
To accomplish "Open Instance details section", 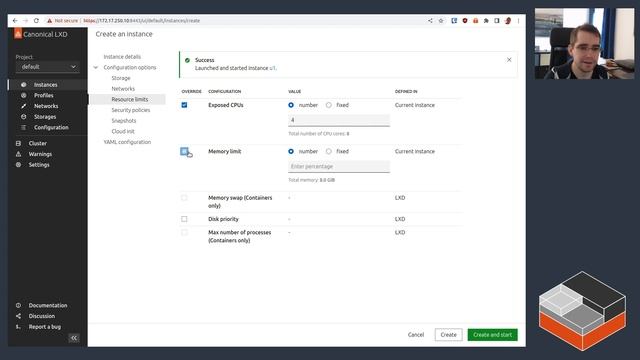I will pyautogui.click(x=122, y=57).
